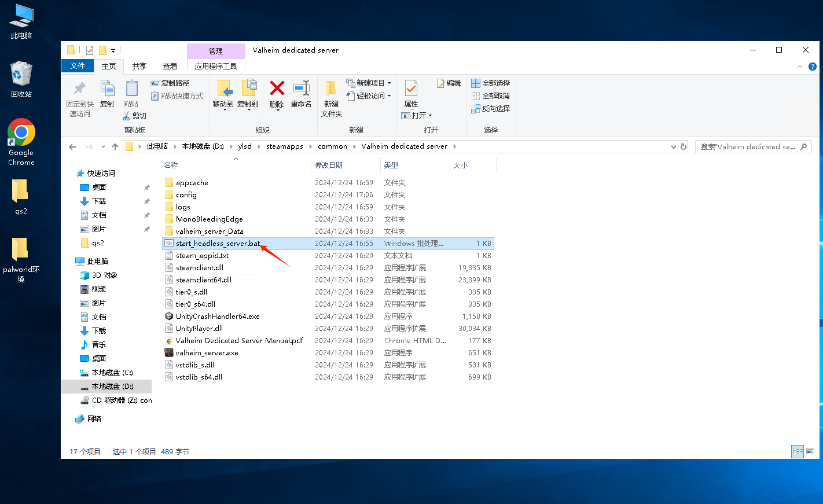Click Select all (全部选择)

[491, 83]
